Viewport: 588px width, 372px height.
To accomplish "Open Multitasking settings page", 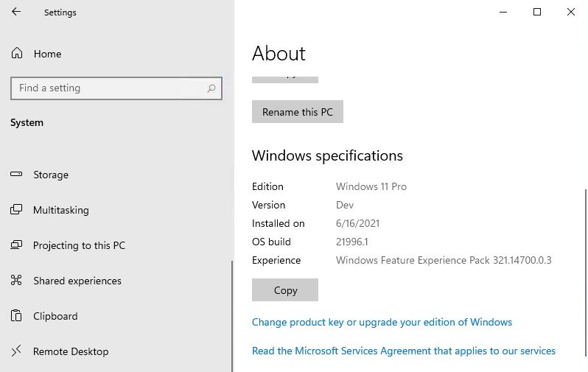I will click(60, 210).
